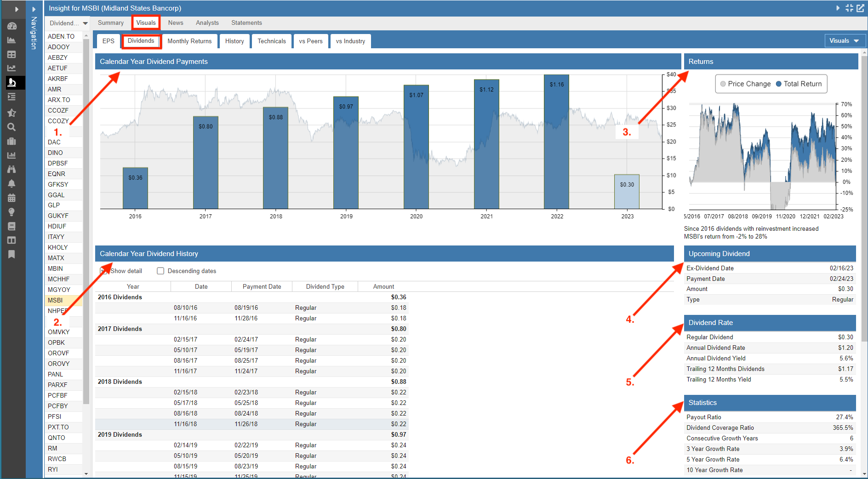Select ticker QNTO in the list
This screenshot has height=479, width=868.
pyautogui.click(x=63, y=438)
